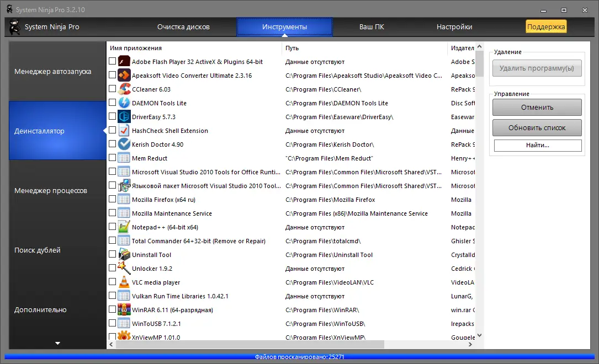Image resolution: width=599 pixels, height=364 pixels.
Task: Check the Mozilla Firefox (x64 ru) checkbox
Action: (x=112, y=199)
